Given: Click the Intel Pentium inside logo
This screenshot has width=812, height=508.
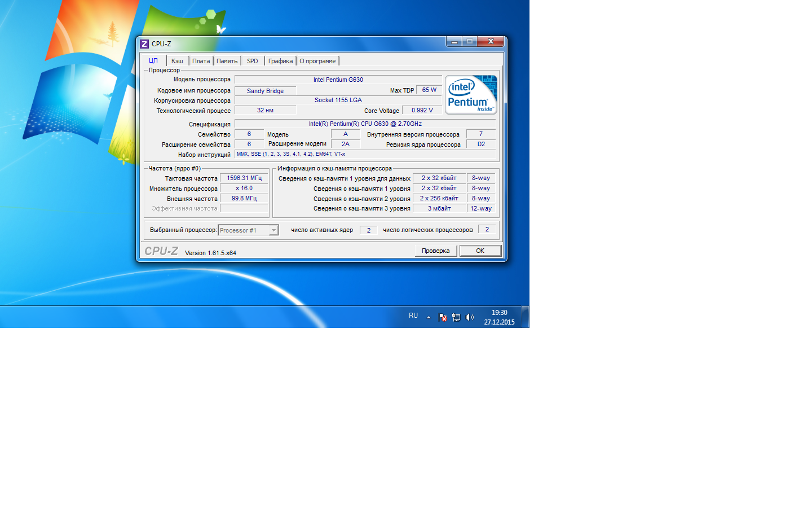Looking at the screenshot, I should pos(471,95).
